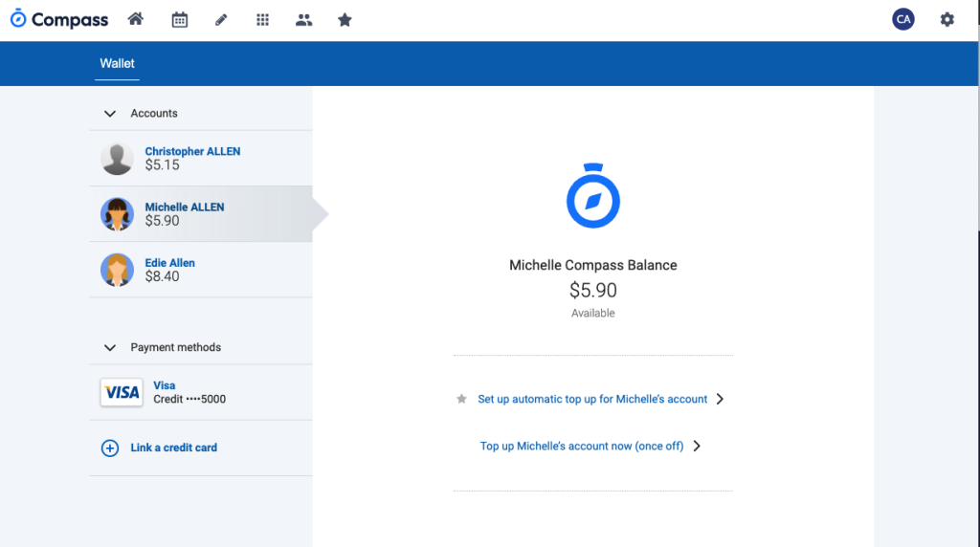The height and width of the screenshot is (547, 980).
Task: Open the pencil learning tasks icon
Action: 221,20
